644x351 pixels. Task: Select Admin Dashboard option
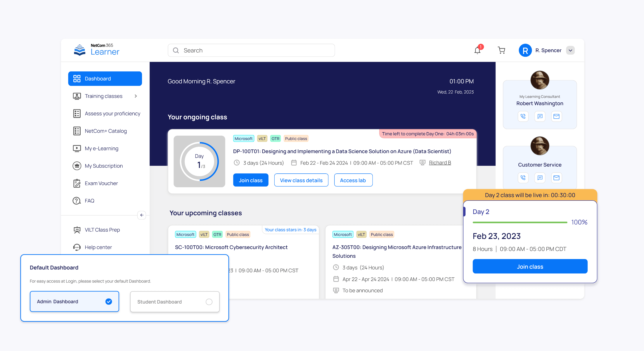click(x=74, y=301)
